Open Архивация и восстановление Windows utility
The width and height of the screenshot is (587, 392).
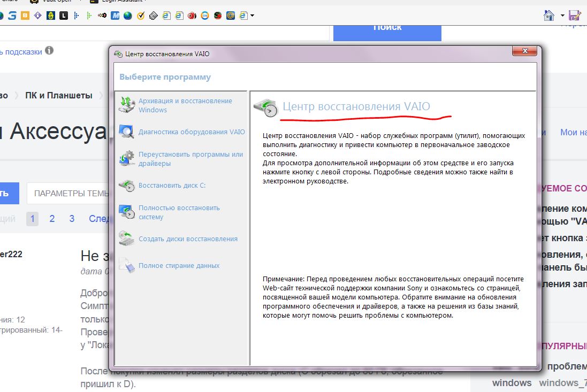click(x=185, y=105)
